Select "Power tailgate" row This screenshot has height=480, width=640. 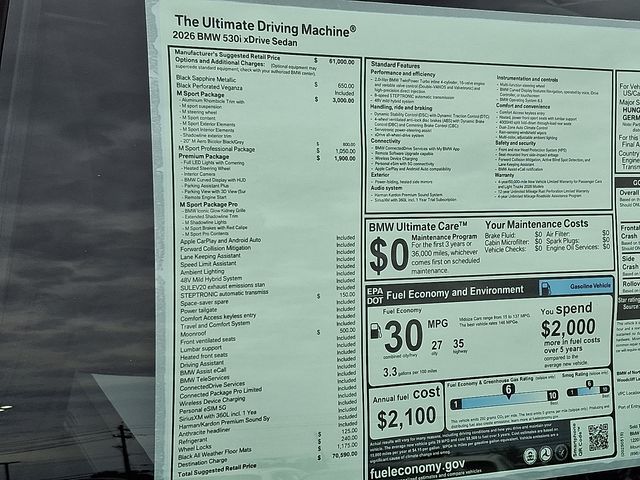click(199, 311)
